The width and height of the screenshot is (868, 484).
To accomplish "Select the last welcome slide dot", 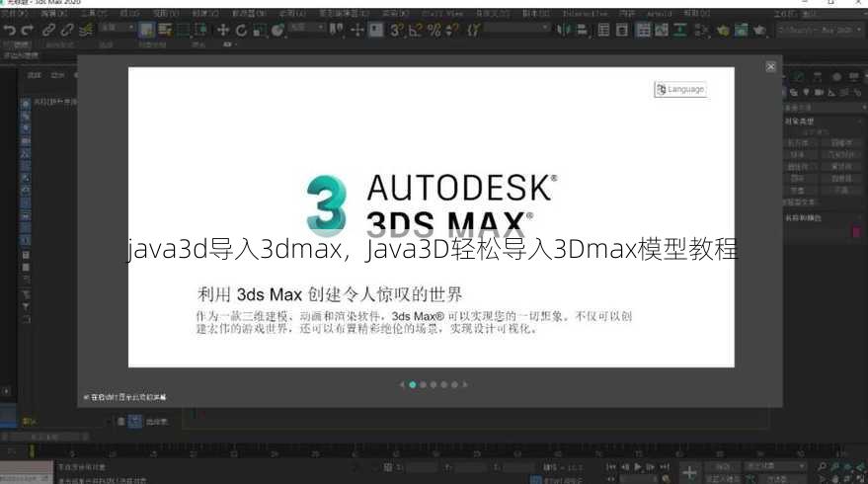I will (454, 384).
